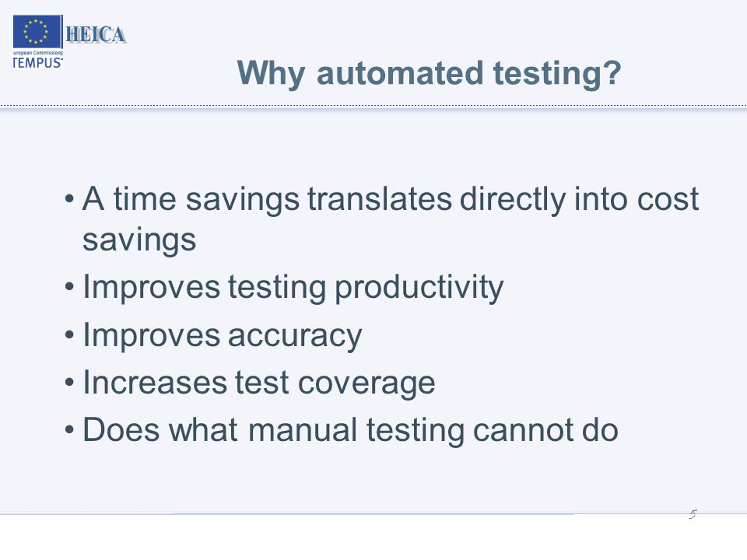Screen dimensions: 747x560
Task: Click the text 'Increases test coverage'
Action: pyautogui.click(x=259, y=383)
